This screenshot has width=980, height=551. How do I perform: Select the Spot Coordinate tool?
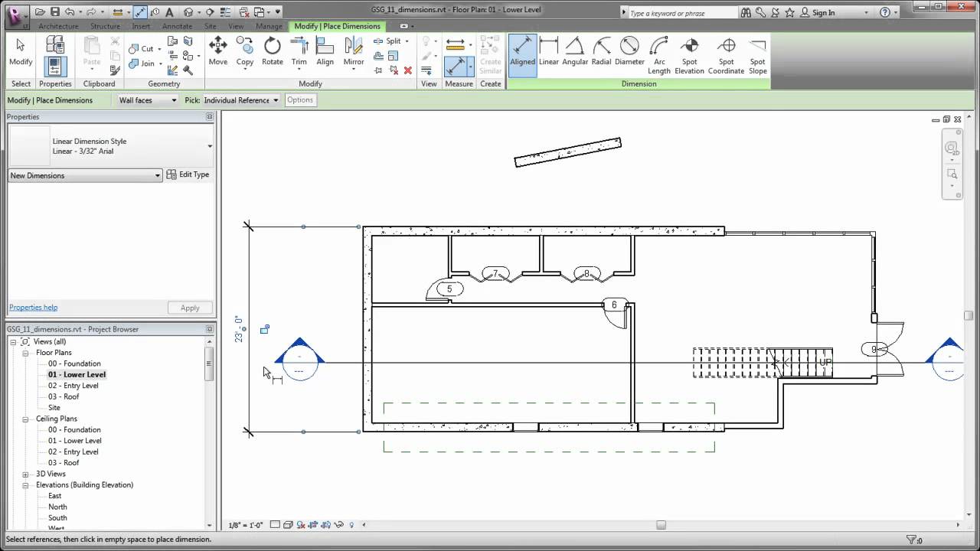726,55
